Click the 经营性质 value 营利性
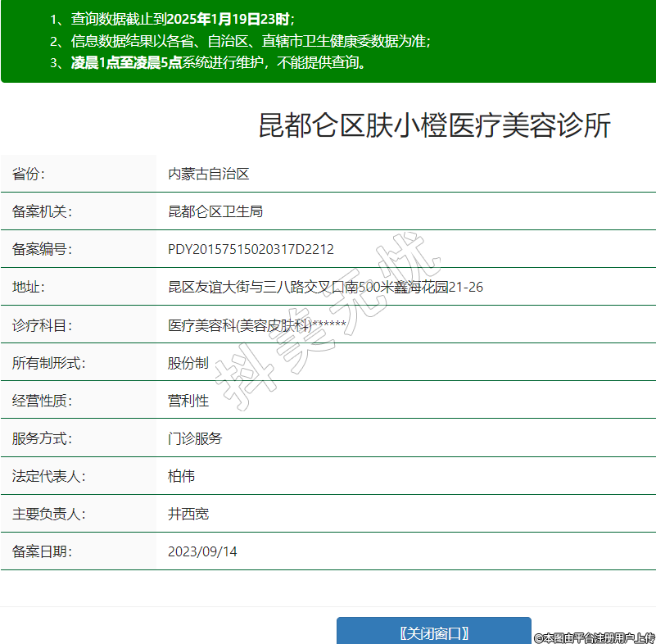This screenshot has height=644, width=656. pos(188,401)
